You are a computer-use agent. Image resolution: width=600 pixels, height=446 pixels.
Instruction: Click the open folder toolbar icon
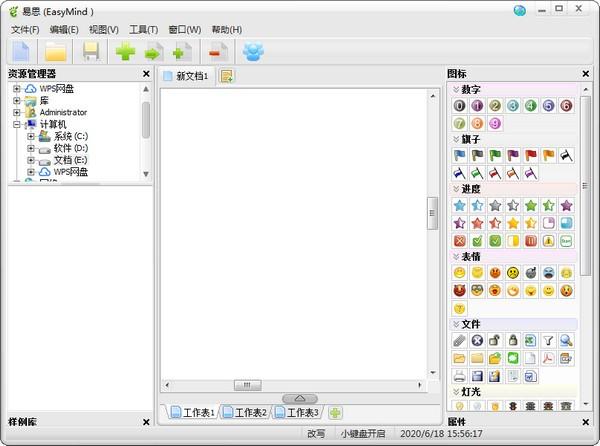(x=56, y=51)
